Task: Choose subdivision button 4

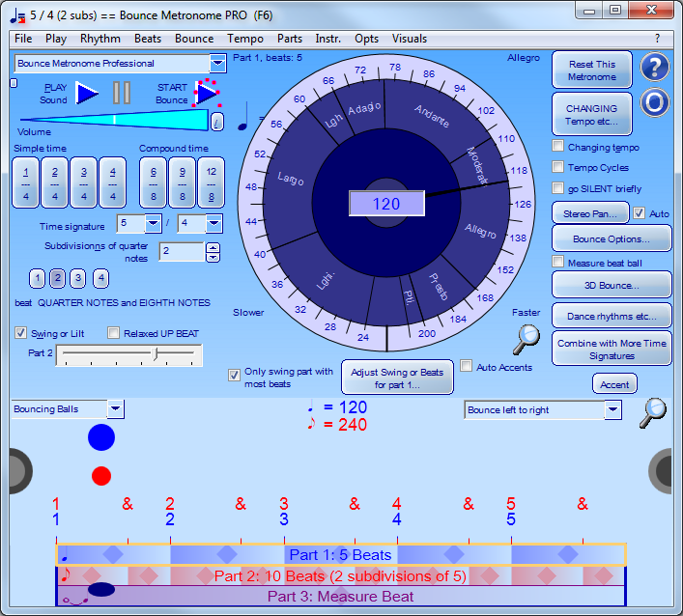Action: click(101, 278)
